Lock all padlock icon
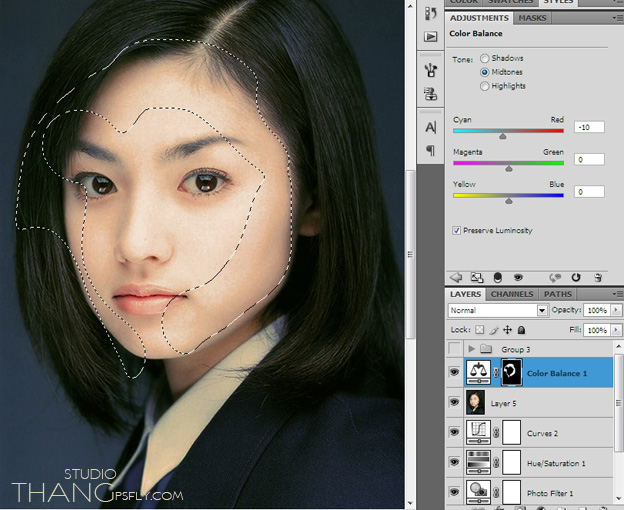Image resolution: width=624 pixels, height=510 pixels. [521, 330]
